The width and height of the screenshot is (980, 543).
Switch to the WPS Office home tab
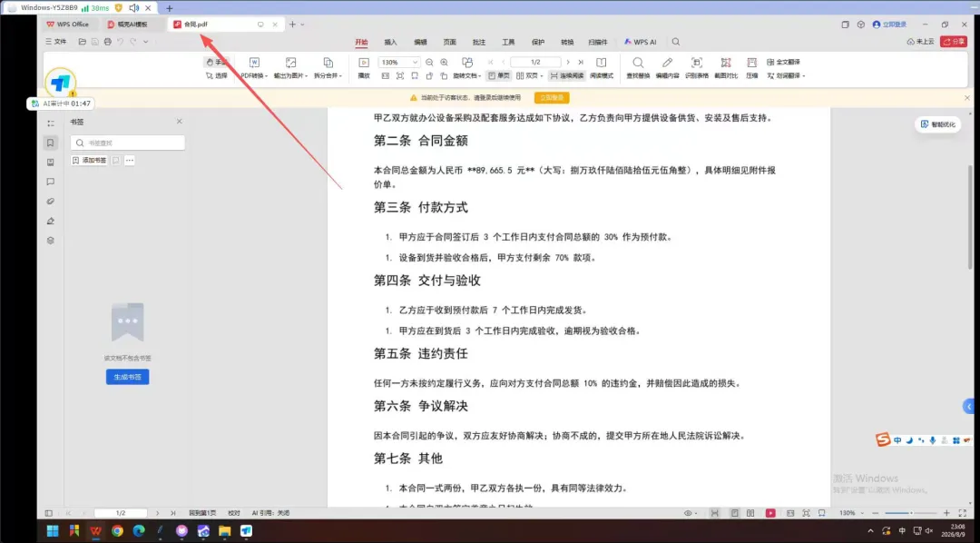tap(67, 25)
